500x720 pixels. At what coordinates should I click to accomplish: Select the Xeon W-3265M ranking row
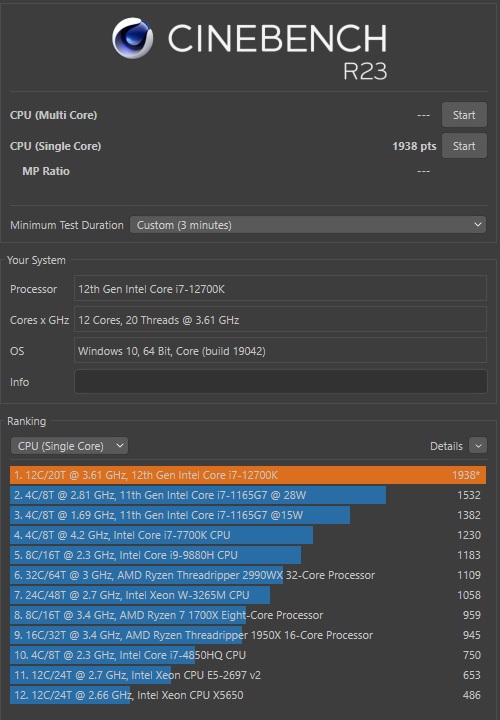pos(248,595)
